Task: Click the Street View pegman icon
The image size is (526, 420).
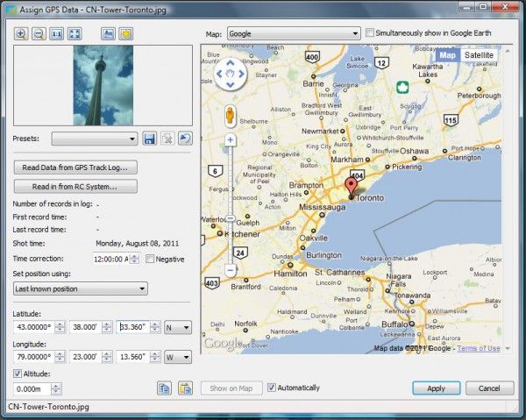Action: click(230, 116)
